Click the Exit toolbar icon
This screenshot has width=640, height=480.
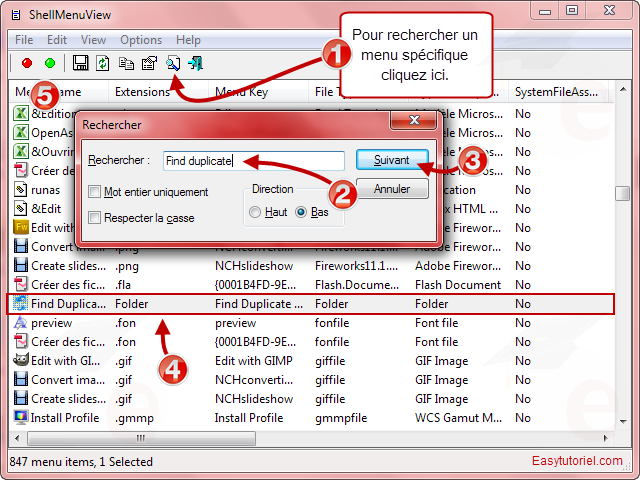point(196,63)
